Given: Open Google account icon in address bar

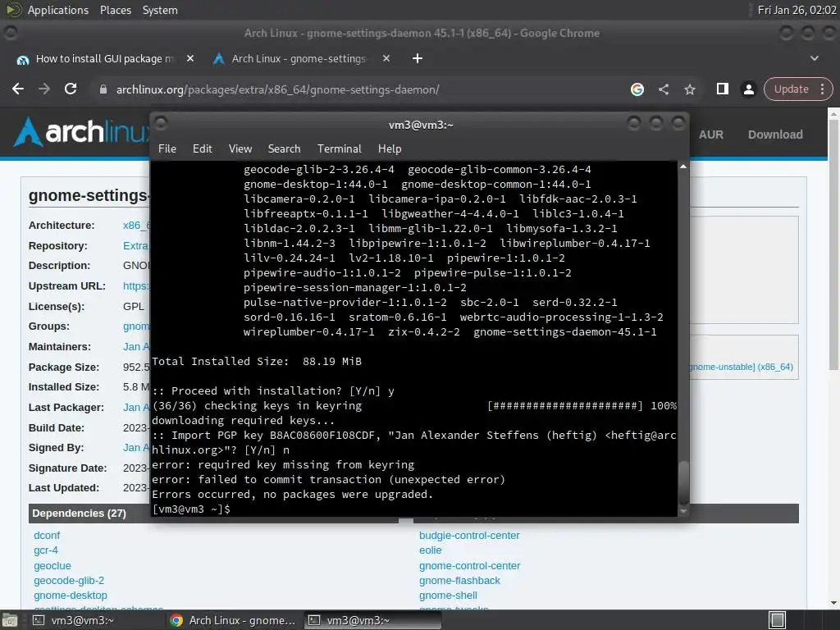Looking at the screenshot, I should pos(637,89).
